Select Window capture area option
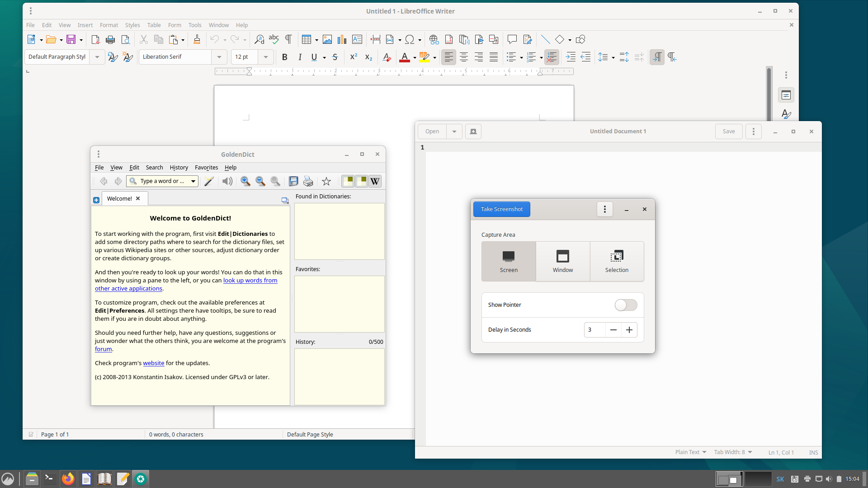The height and width of the screenshot is (488, 868). 563,261
